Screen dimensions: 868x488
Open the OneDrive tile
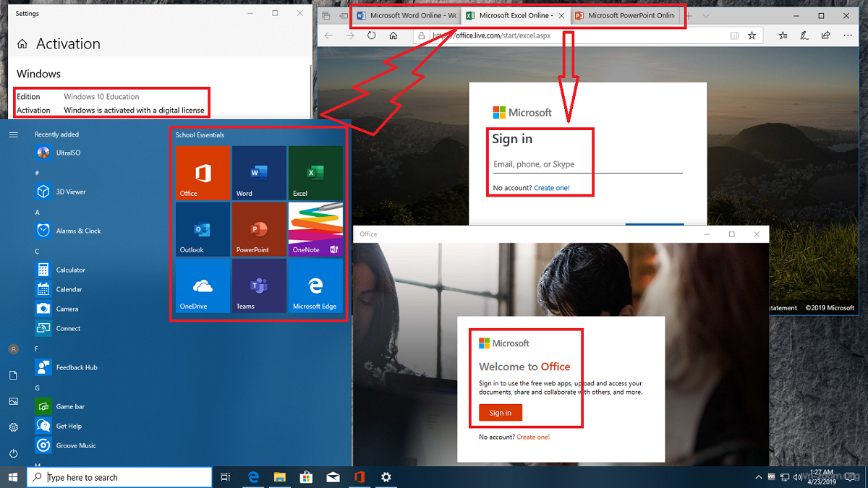point(203,286)
